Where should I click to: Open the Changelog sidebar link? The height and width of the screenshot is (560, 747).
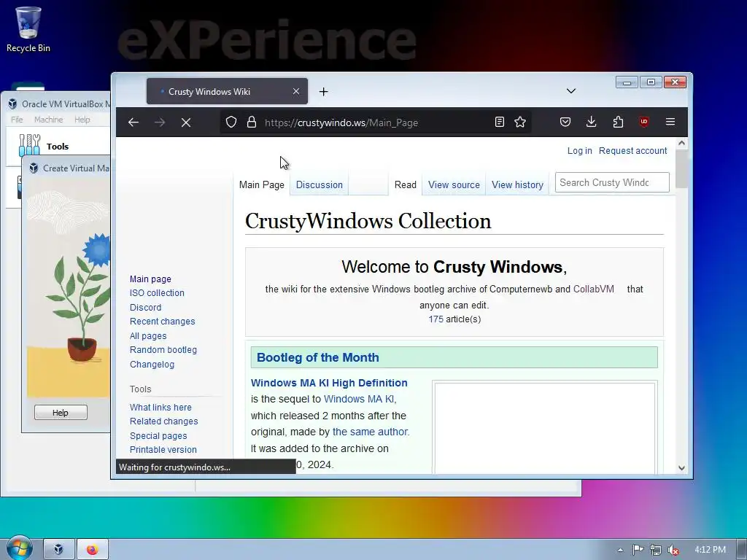pyautogui.click(x=152, y=365)
